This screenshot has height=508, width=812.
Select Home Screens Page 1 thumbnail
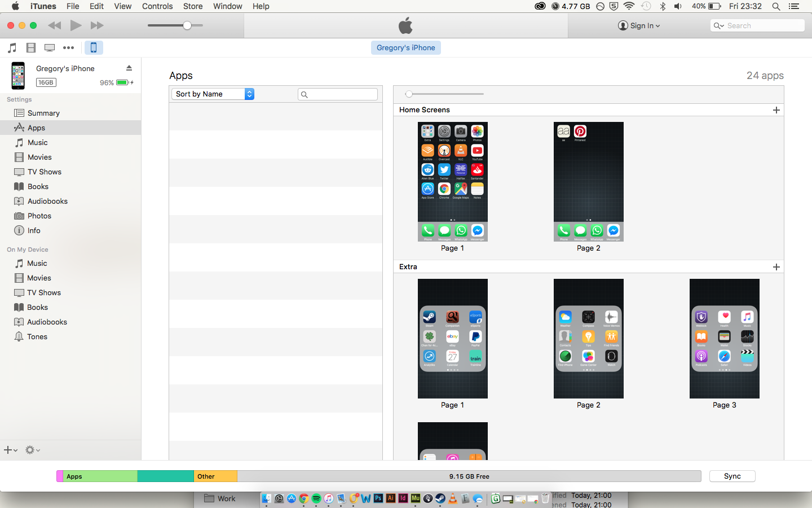(x=453, y=182)
